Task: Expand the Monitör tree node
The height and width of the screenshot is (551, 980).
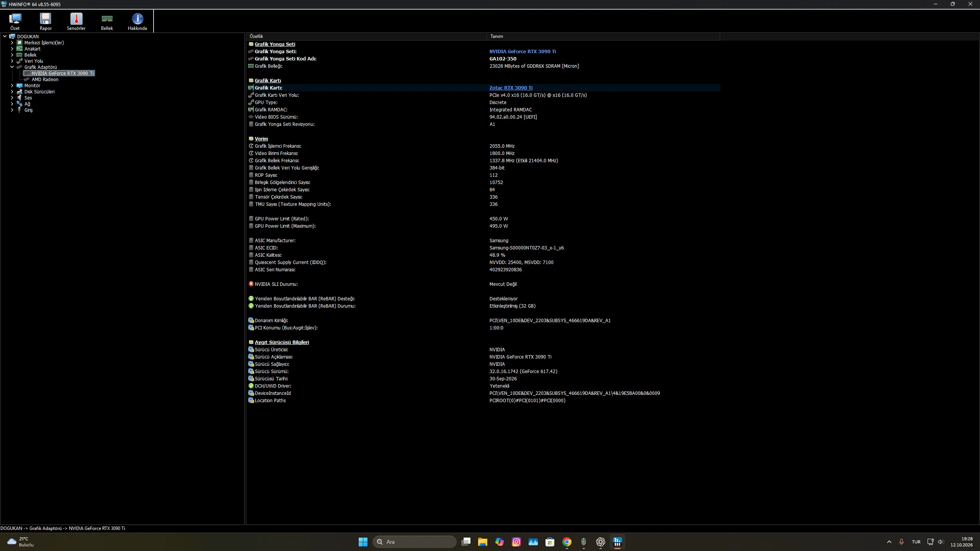Action: 12,86
